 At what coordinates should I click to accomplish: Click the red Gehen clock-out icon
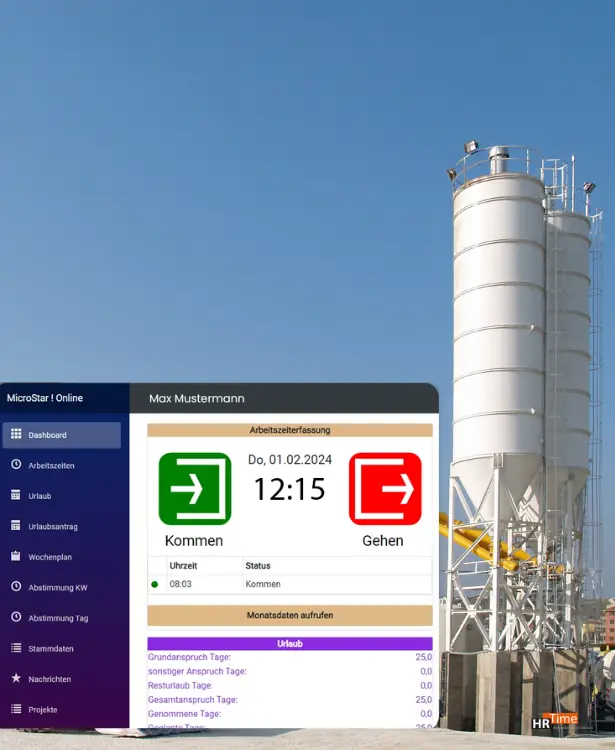coord(385,489)
